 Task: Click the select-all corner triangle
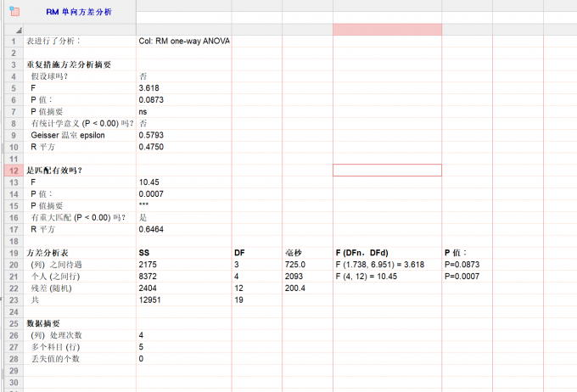click(x=19, y=31)
